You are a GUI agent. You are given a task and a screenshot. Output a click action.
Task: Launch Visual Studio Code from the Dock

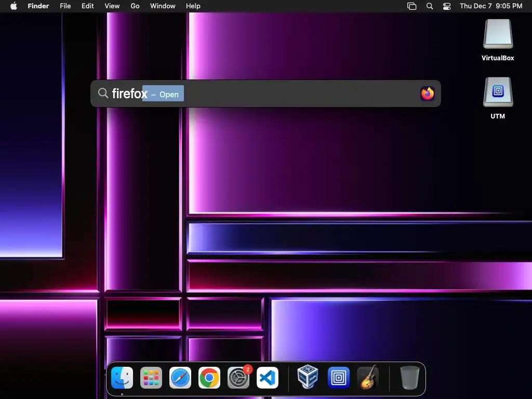click(268, 378)
